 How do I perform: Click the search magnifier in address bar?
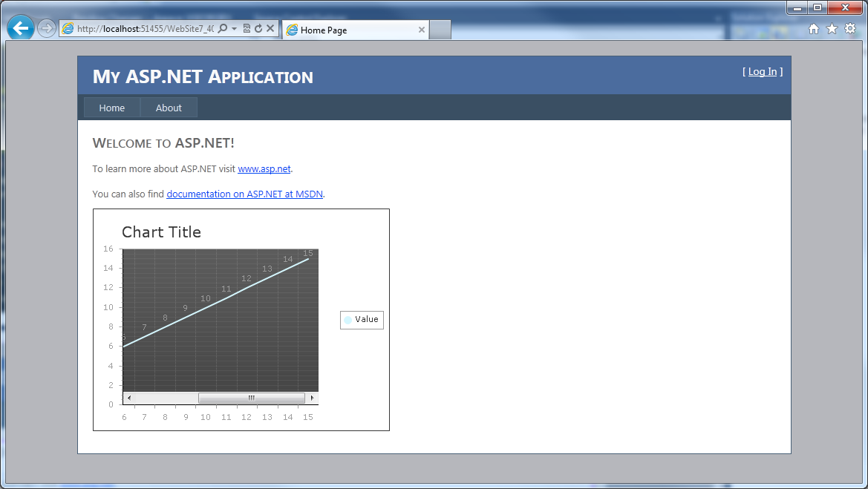[x=223, y=28]
